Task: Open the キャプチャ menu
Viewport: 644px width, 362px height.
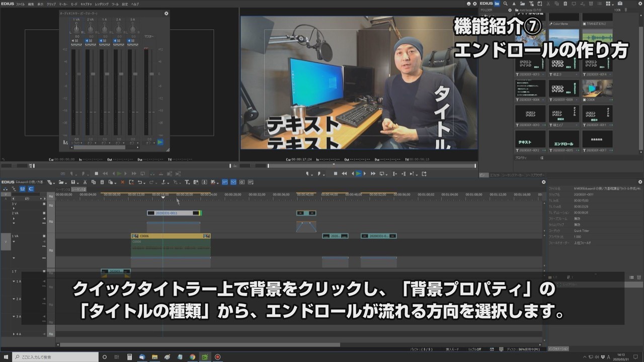Action: (86, 4)
